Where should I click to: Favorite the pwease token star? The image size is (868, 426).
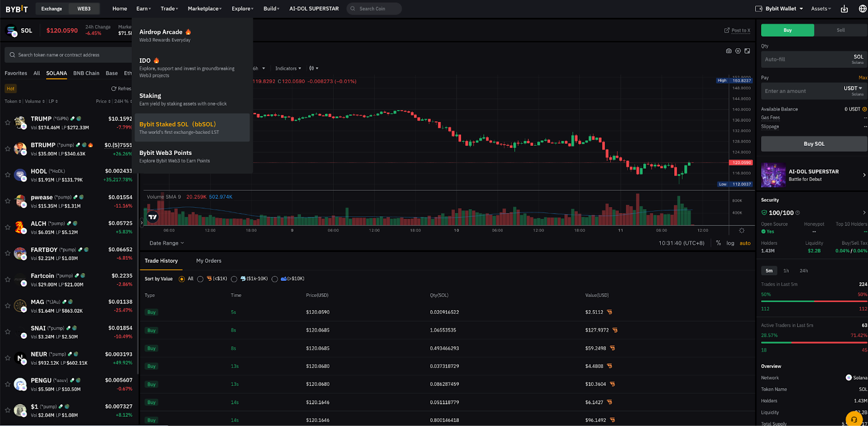[x=8, y=201]
